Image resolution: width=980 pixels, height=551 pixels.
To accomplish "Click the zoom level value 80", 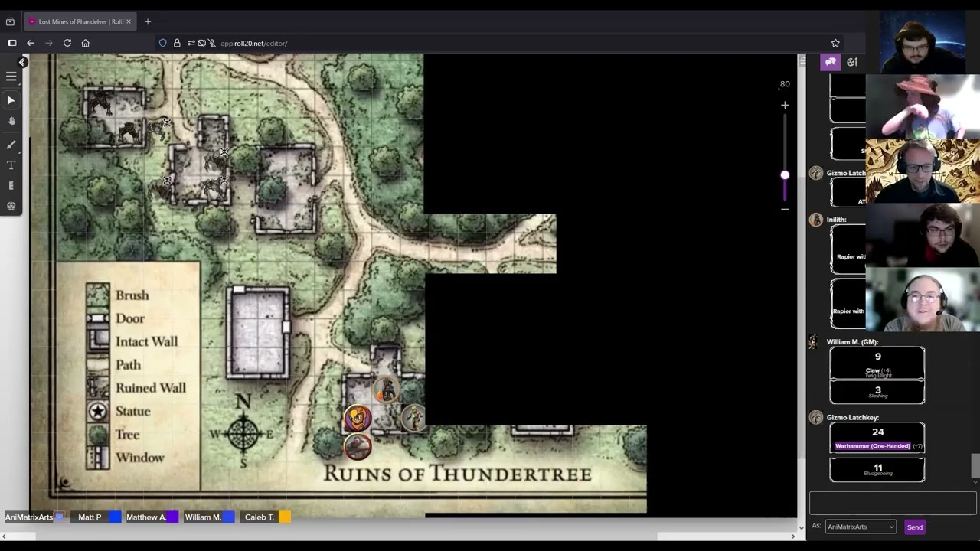I will pos(785,84).
